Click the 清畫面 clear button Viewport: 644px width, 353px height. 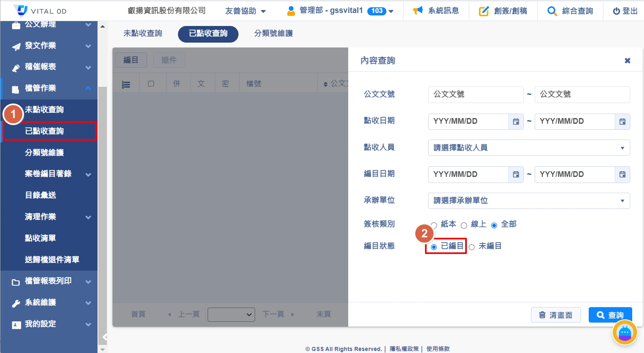[x=555, y=315]
